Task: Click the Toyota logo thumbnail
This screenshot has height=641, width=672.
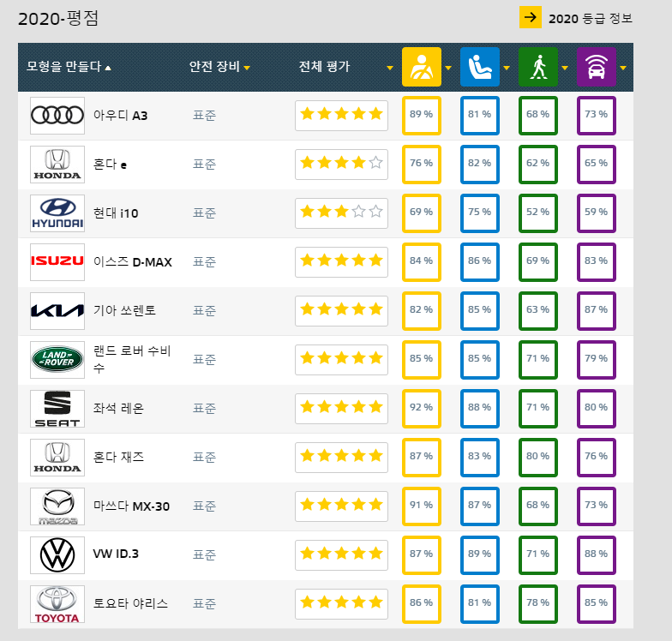Action: click(x=57, y=604)
